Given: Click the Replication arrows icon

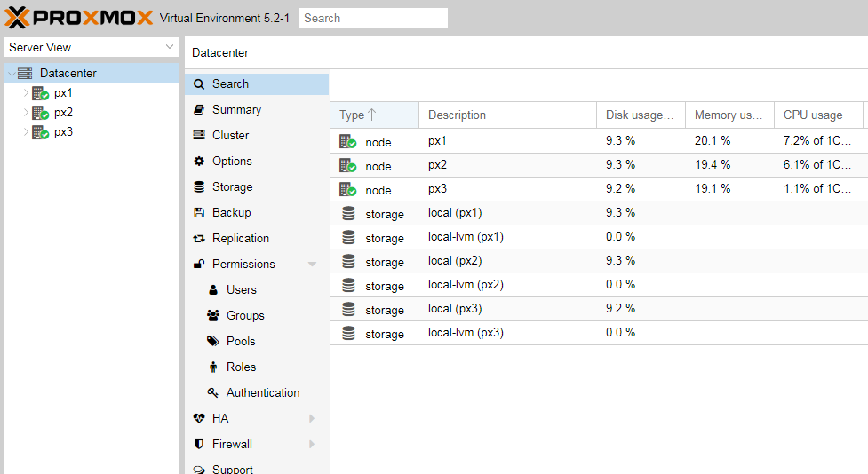Looking at the screenshot, I should point(199,239).
